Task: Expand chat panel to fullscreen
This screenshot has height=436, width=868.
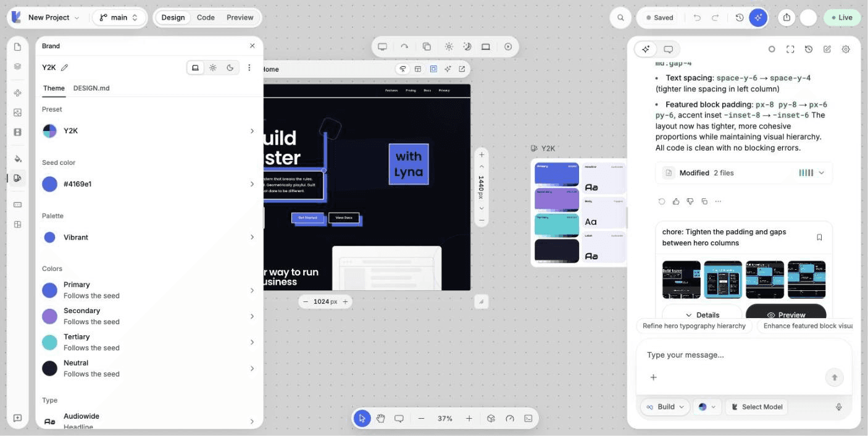Action: click(790, 49)
